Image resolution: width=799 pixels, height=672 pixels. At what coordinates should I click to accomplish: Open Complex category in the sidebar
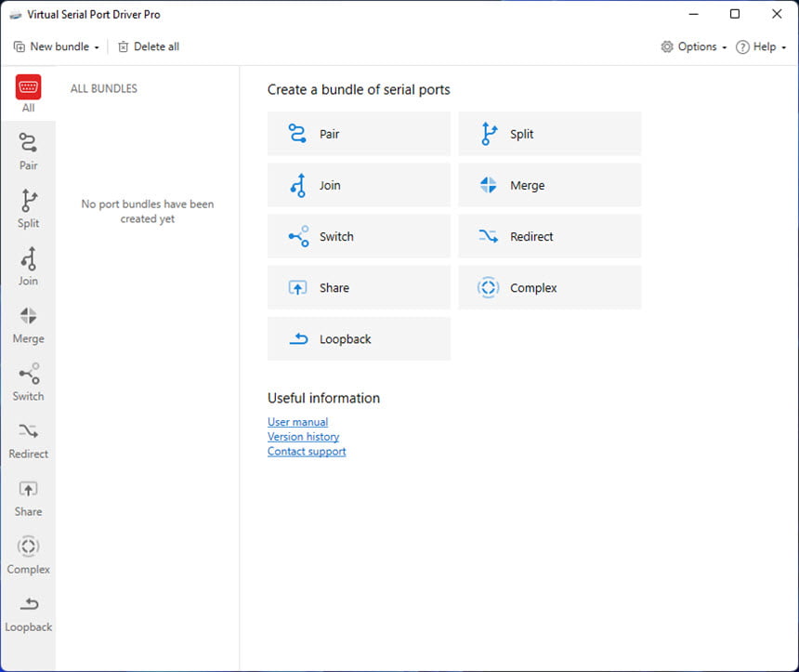coord(28,555)
